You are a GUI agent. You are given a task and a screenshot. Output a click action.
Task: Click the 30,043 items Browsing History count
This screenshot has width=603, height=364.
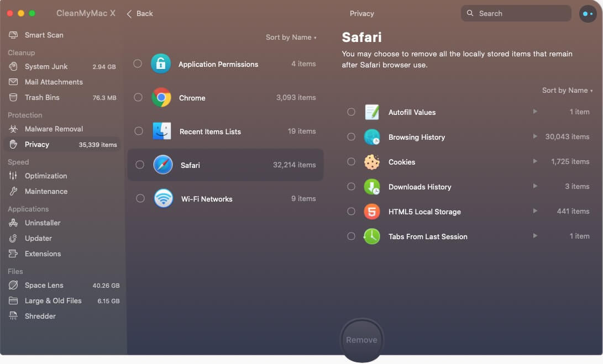click(567, 136)
